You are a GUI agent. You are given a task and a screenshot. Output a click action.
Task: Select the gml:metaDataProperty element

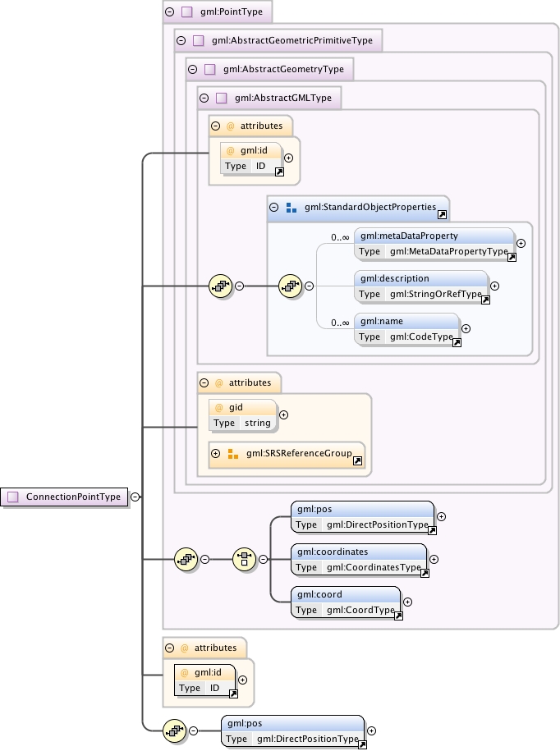[434, 244]
